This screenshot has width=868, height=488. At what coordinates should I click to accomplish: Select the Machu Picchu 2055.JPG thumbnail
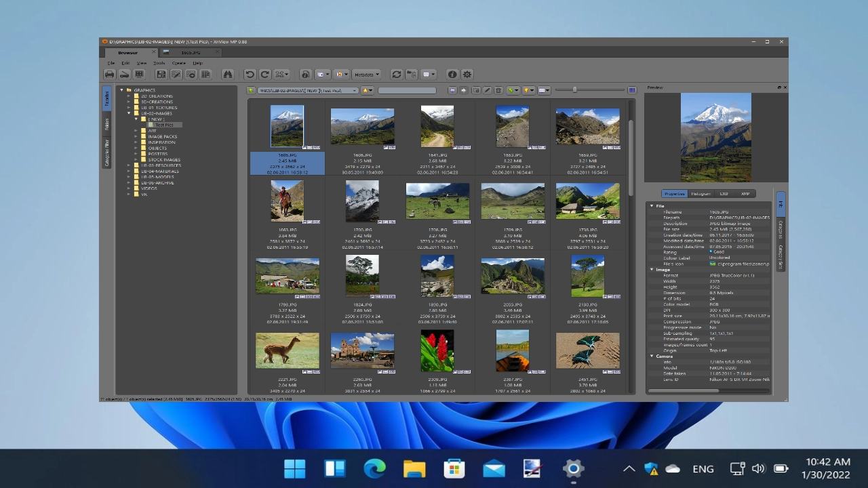(513, 277)
